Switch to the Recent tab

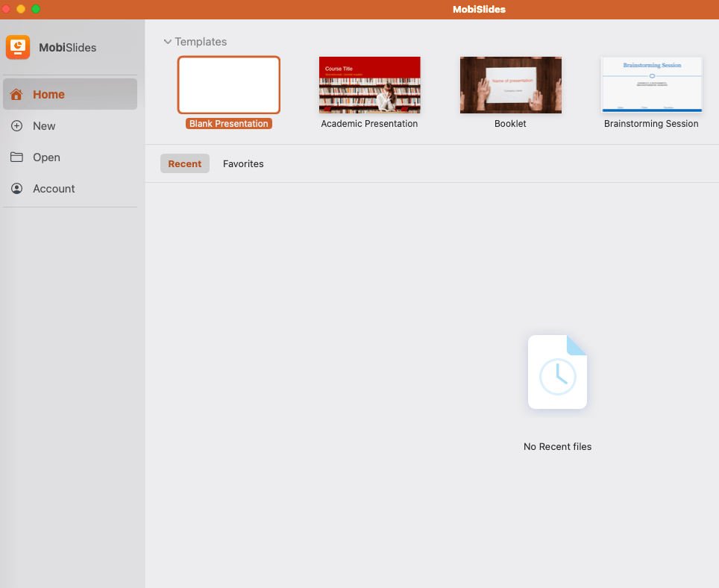[184, 163]
